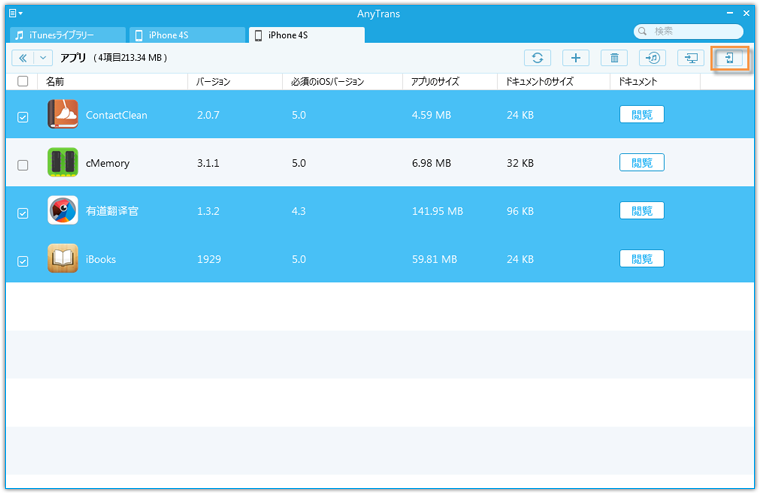The height and width of the screenshot is (494, 760).
Task: Click 閲覧 button for iBooks
Action: pos(642,258)
